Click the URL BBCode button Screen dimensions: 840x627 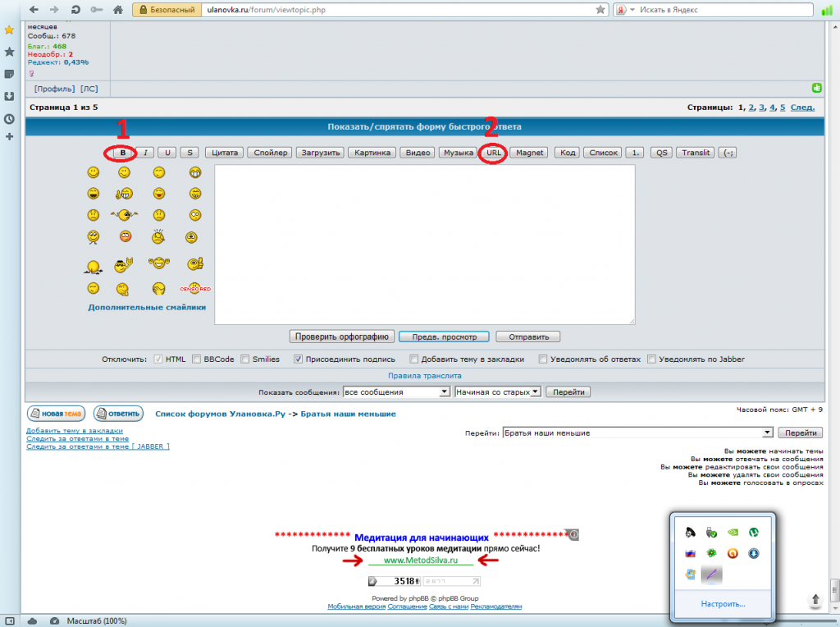pos(493,153)
